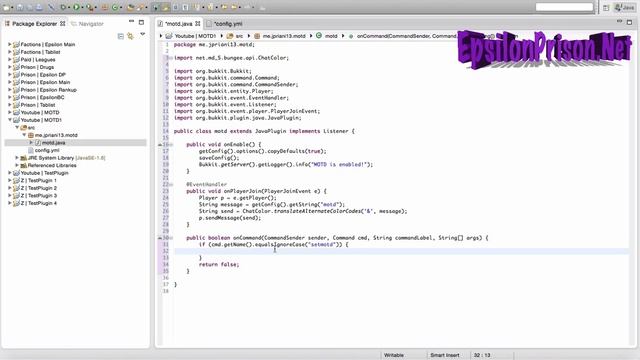
Task: Select Prison | Epsilon Rankup project
Action: coord(49,90)
